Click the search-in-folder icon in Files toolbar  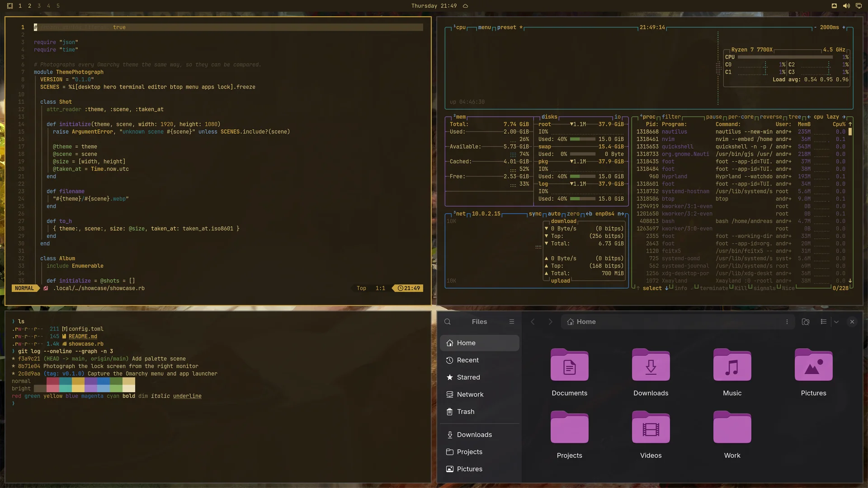point(806,322)
